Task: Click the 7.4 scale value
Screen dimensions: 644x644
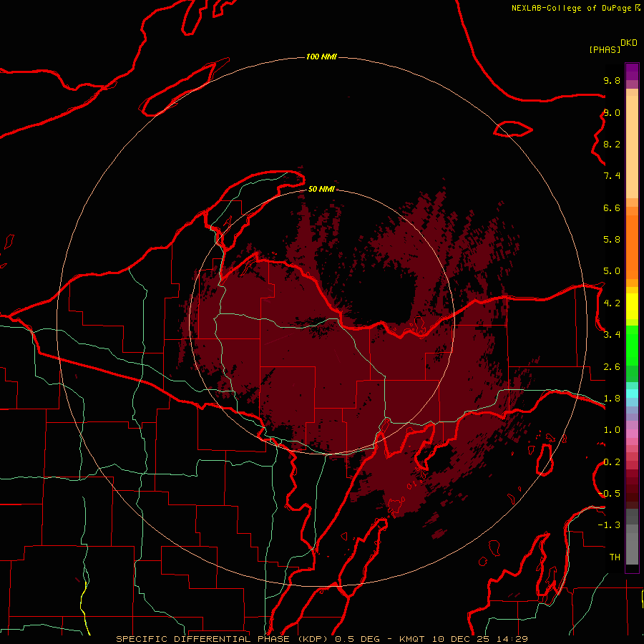Action: (x=612, y=176)
